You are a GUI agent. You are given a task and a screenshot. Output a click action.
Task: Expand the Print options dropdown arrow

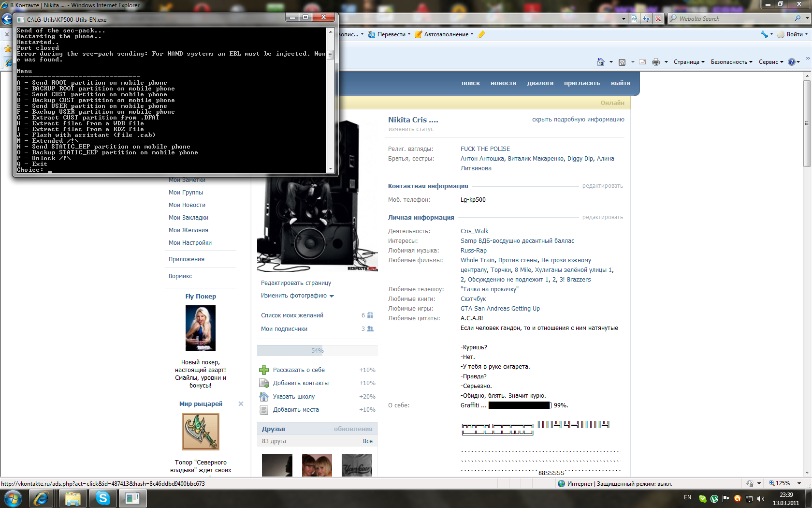(x=666, y=62)
